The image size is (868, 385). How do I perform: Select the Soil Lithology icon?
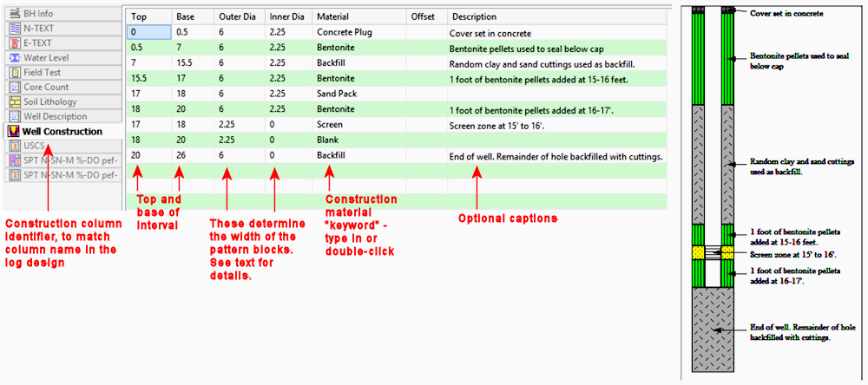[x=16, y=102]
